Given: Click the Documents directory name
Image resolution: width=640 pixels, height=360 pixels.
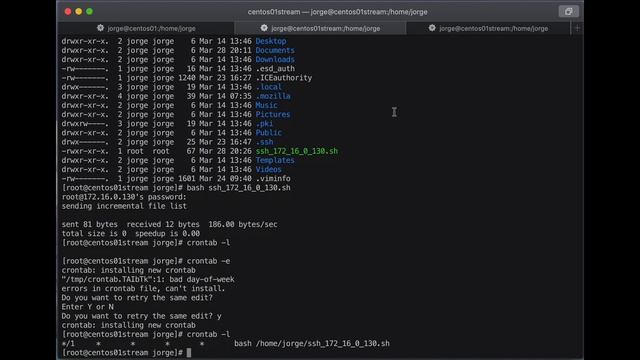Looking at the screenshot, I should pyautogui.click(x=275, y=50).
